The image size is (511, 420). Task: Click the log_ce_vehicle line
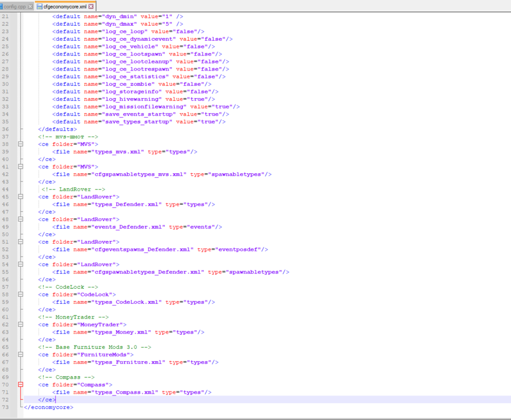134,46
